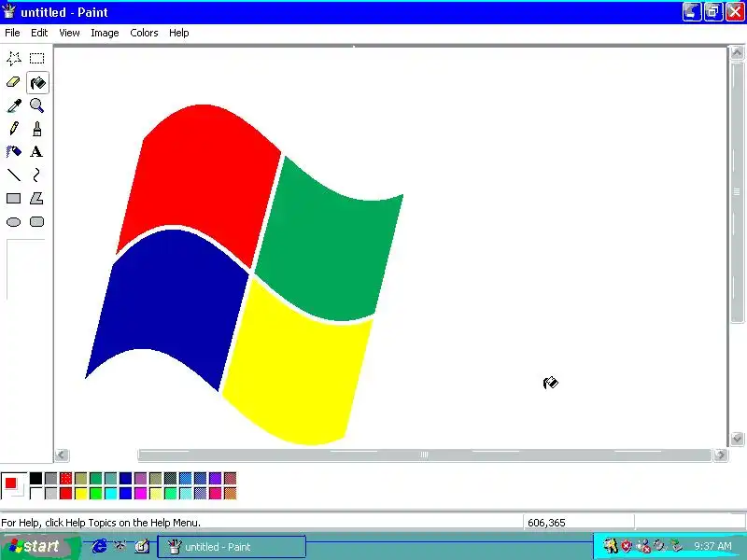Choose the bright green palette color
747x560 pixels.
coord(96,493)
